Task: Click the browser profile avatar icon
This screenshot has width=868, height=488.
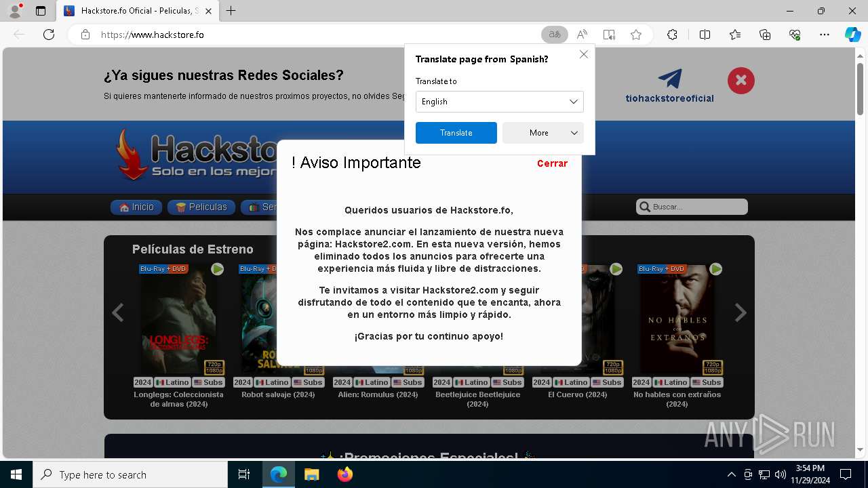Action: click(x=15, y=11)
